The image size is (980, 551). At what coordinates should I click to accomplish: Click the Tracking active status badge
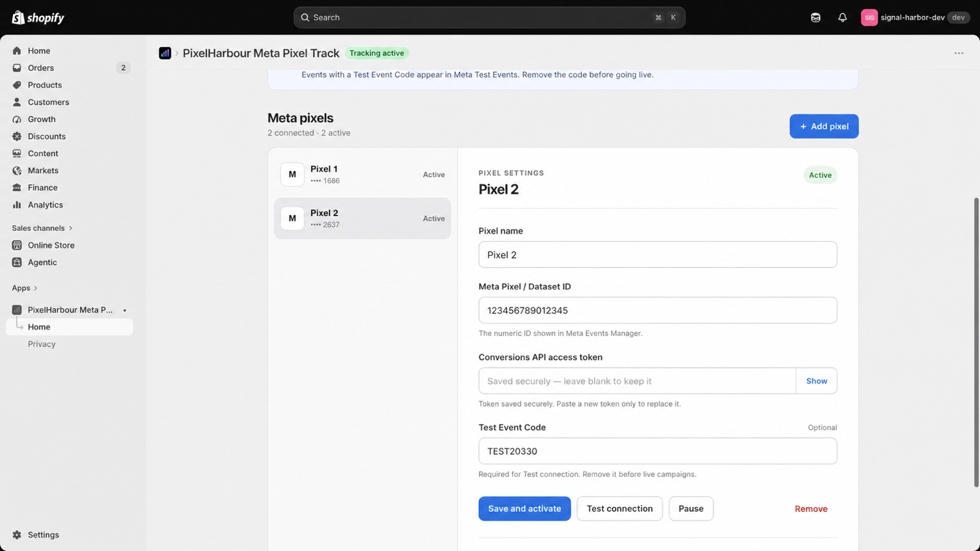click(377, 53)
